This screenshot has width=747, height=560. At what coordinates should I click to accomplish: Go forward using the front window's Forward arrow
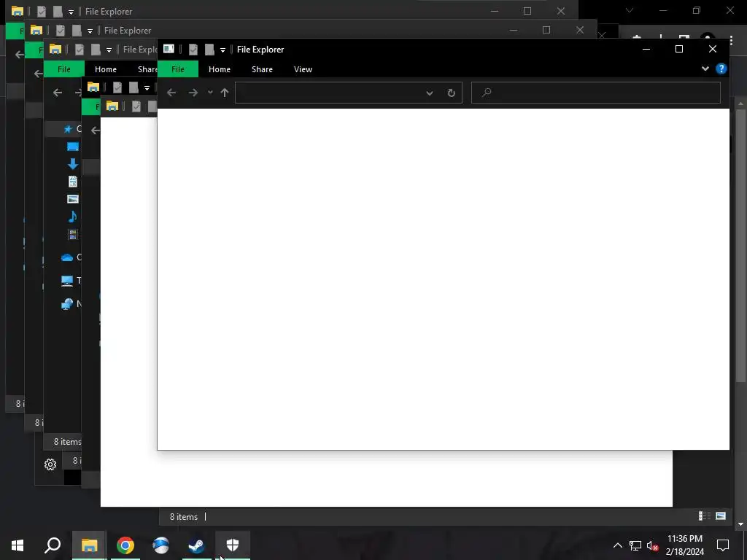coord(193,93)
